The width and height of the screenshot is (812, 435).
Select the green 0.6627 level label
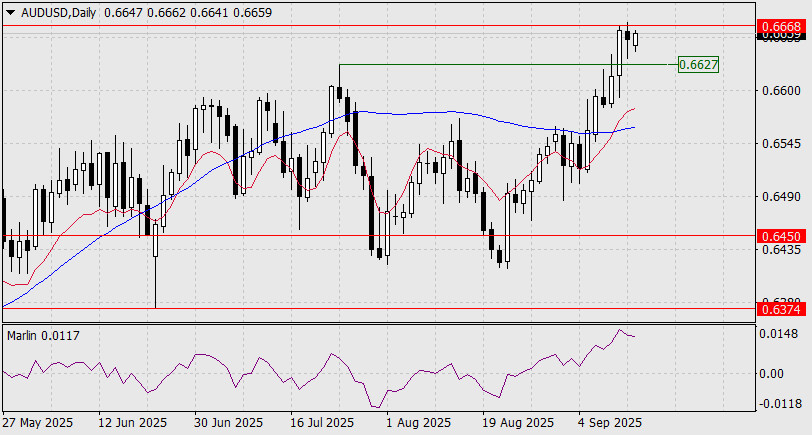click(698, 65)
